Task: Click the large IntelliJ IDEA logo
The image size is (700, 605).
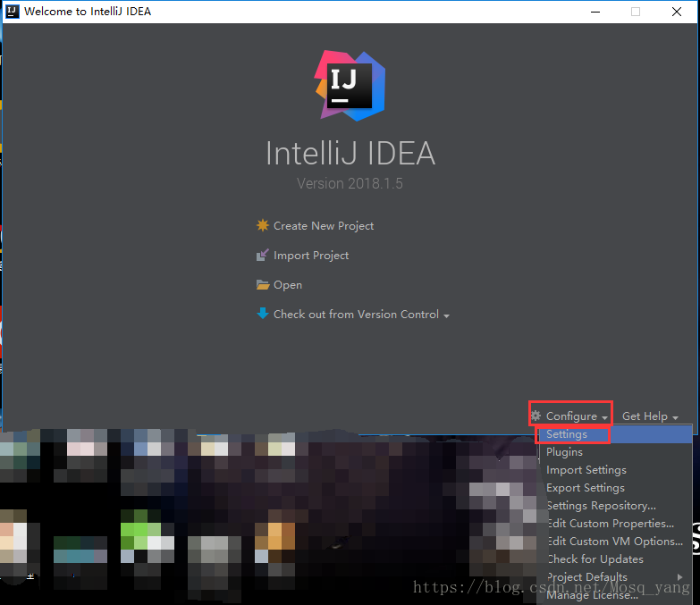Action: [350, 86]
